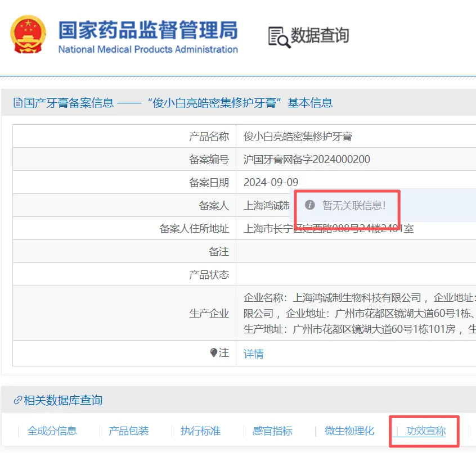Image resolution: width=476 pixels, height=453 pixels.
Task: Click the link icon beside 相关数据库查询
Action: coord(18,400)
